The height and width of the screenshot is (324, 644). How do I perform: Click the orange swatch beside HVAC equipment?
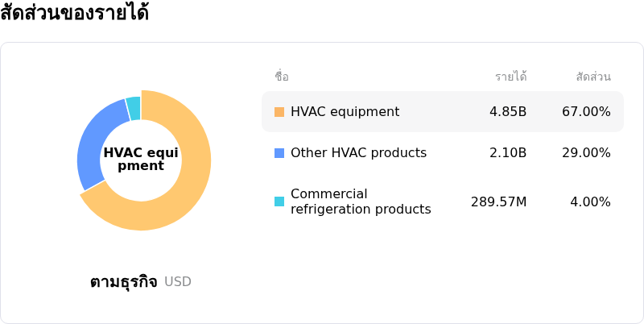click(x=279, y=112)
